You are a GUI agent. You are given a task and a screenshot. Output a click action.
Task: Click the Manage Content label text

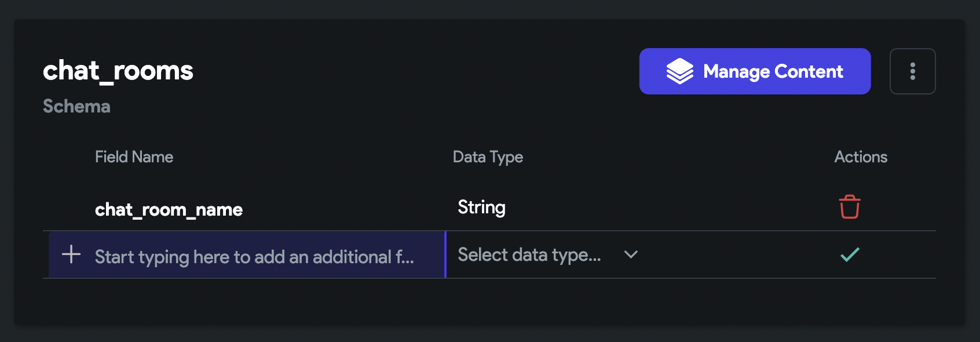coord(773,71)
